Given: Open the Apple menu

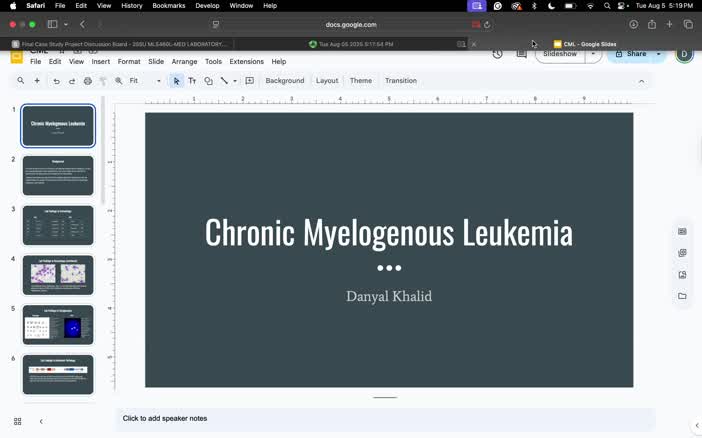Looking at the screenshot, I should tap(13, 6).
